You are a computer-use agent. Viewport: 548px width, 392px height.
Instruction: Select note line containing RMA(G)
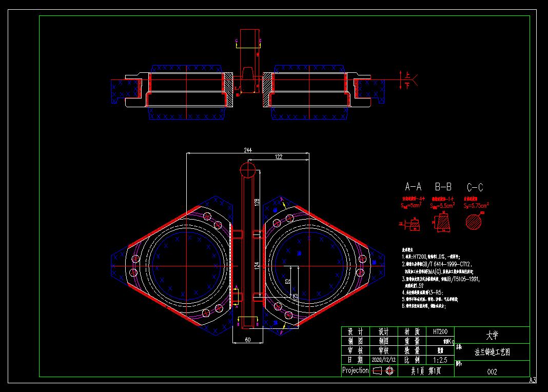pyautogui.click(x=439, y=271)
